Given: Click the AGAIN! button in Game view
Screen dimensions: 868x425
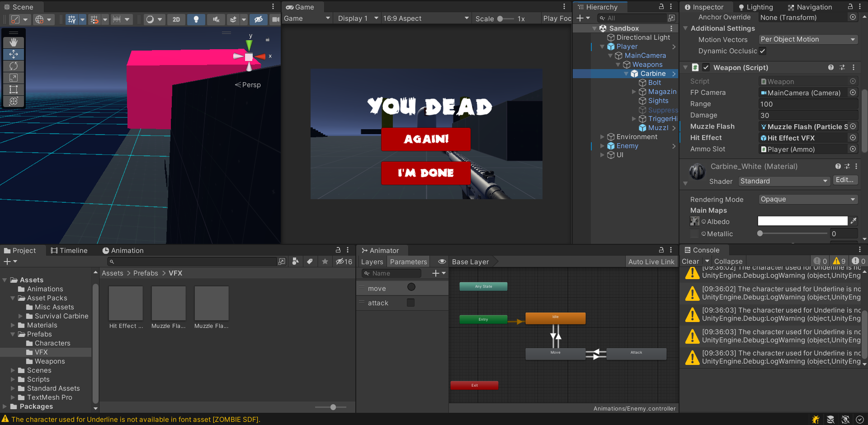Looking at the screenshot, I should tap(426, 139).
